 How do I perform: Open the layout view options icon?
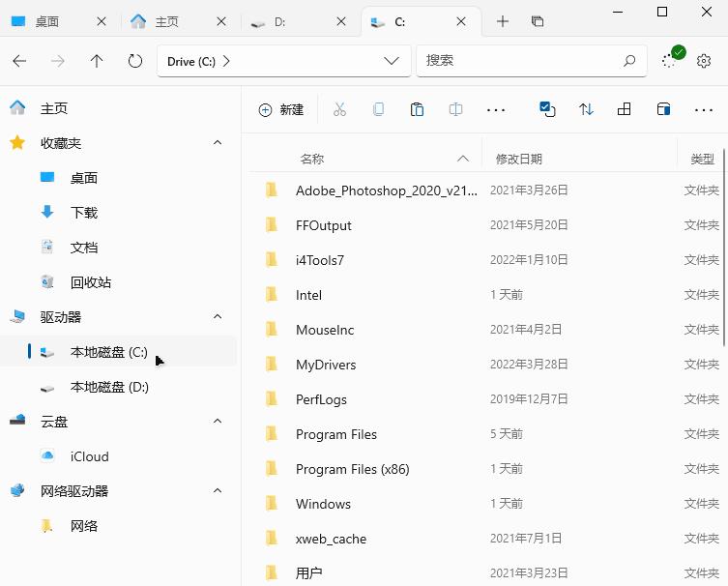625,110
